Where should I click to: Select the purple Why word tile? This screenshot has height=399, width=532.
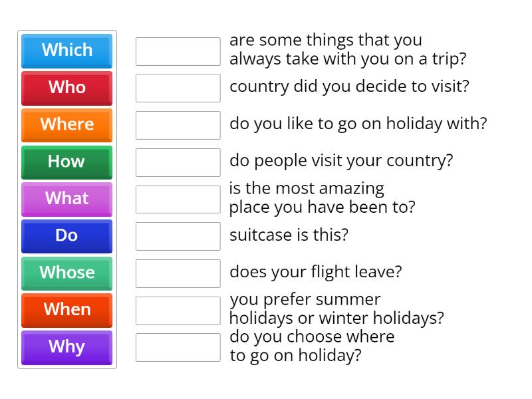coord(67,348)
